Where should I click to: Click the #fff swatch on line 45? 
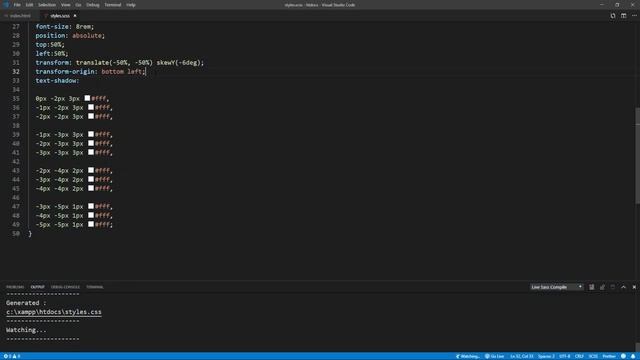[91, 188]
